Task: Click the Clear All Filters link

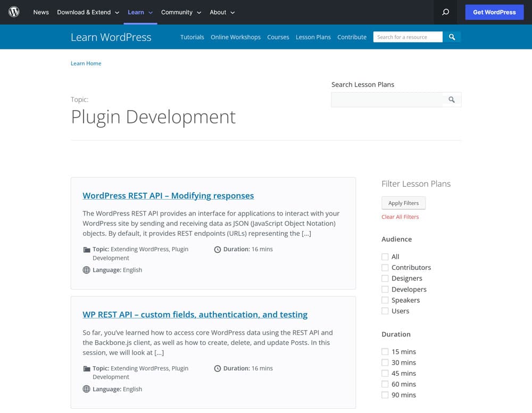Action: [x=400, y=217]
